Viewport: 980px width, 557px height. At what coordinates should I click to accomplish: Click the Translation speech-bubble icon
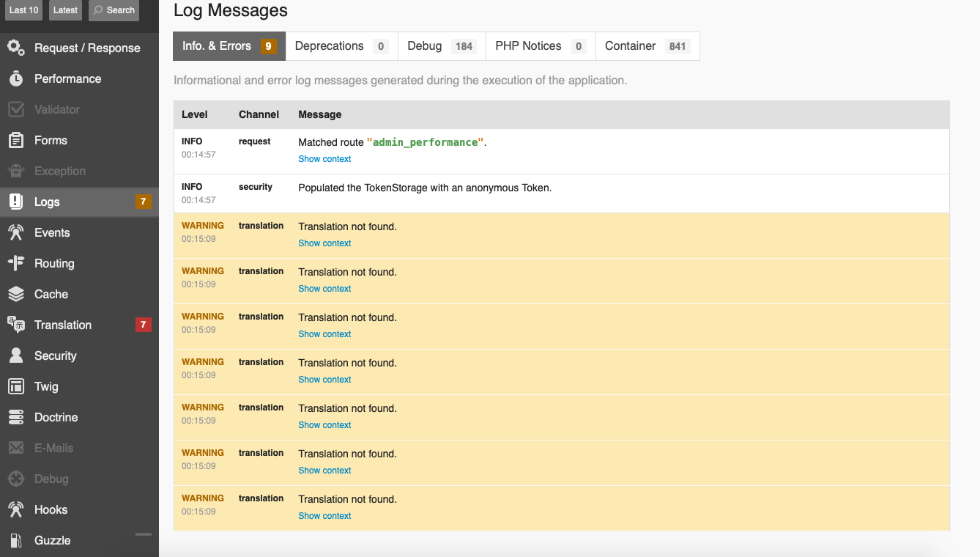tap(16, 325)
